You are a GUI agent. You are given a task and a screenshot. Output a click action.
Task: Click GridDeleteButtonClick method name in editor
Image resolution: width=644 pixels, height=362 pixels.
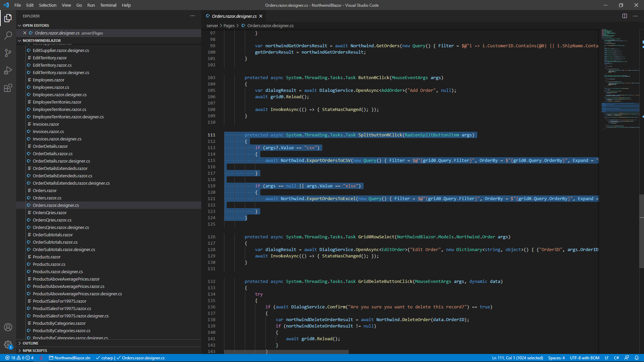(385, 281)
